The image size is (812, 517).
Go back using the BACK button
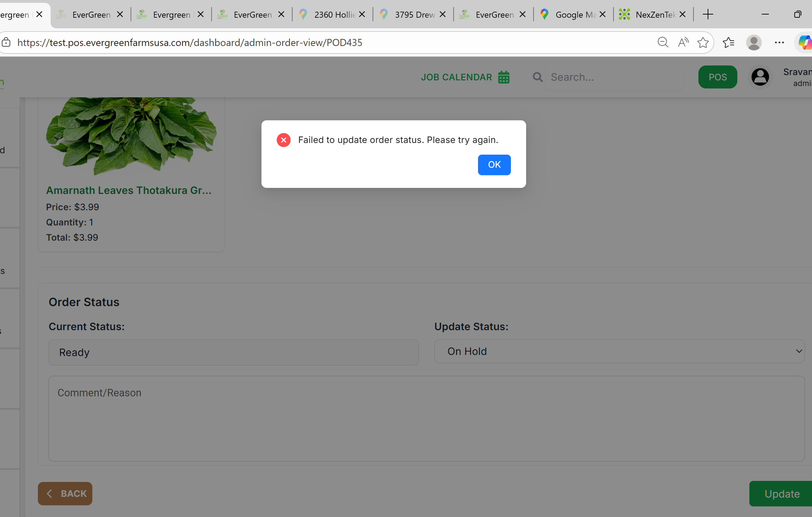[x=65, y=494]
